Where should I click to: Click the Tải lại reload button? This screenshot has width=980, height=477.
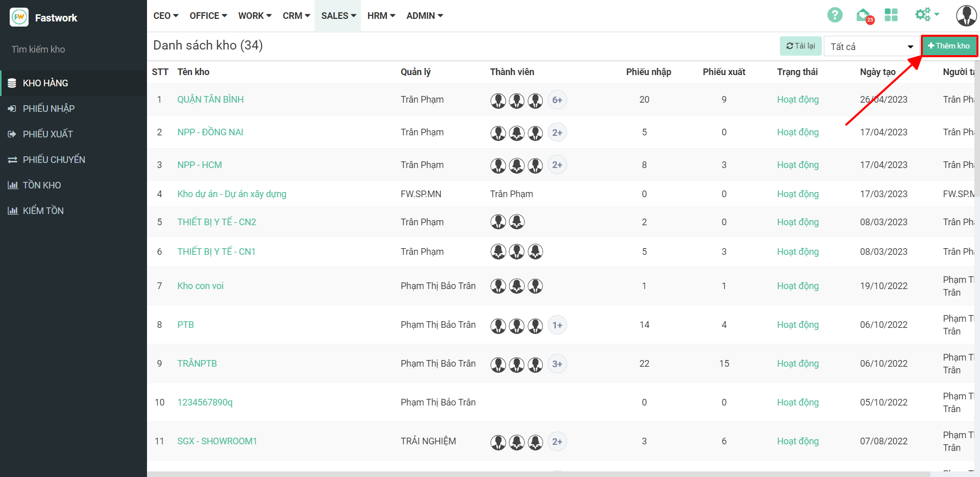800,46
